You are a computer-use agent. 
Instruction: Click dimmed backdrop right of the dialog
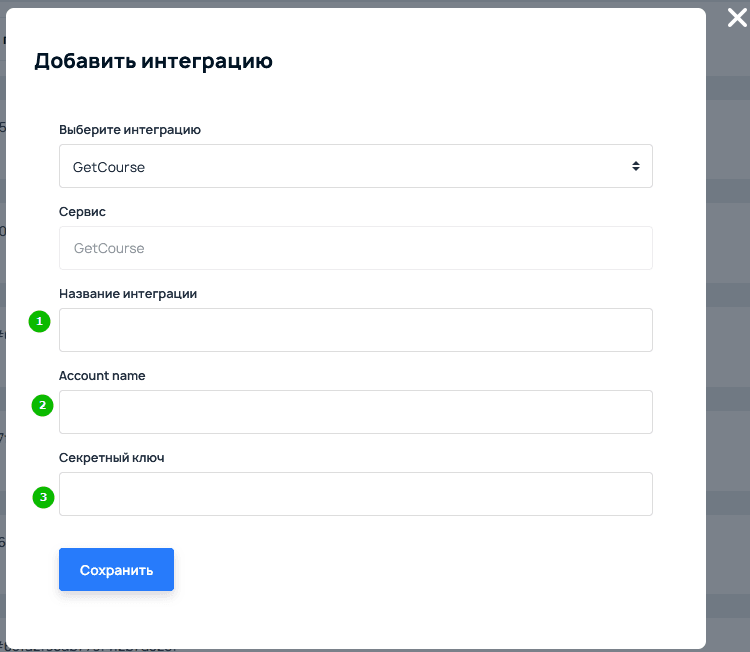point(728,350)
